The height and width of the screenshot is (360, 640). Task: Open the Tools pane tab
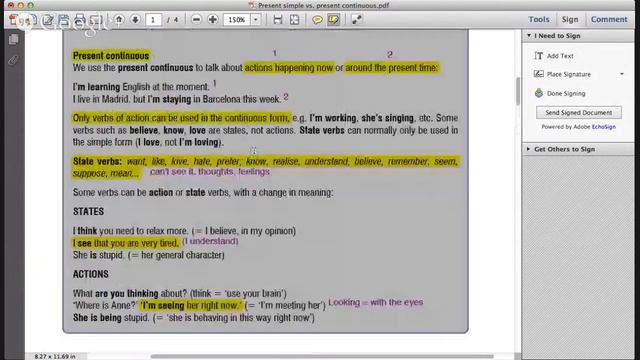click(539, 19)
